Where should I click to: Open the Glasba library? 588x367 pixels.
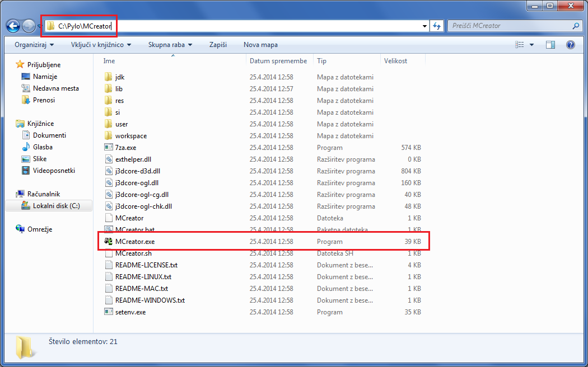point(43,147)
